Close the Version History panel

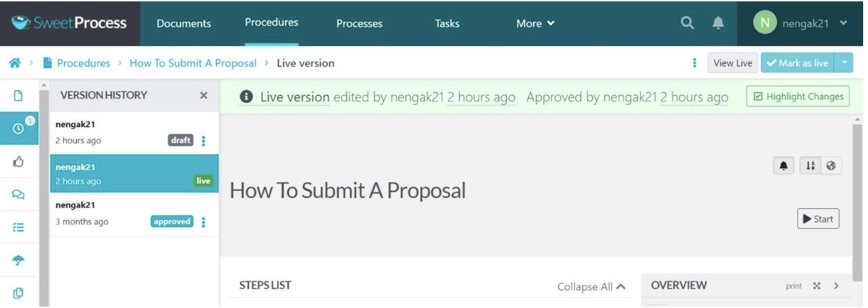204,96
